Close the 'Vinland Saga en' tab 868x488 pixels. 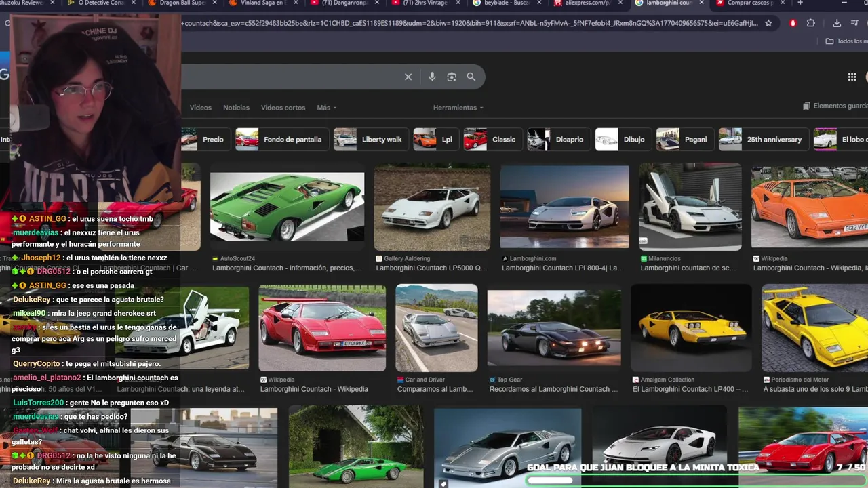click(x=296, y=3)
